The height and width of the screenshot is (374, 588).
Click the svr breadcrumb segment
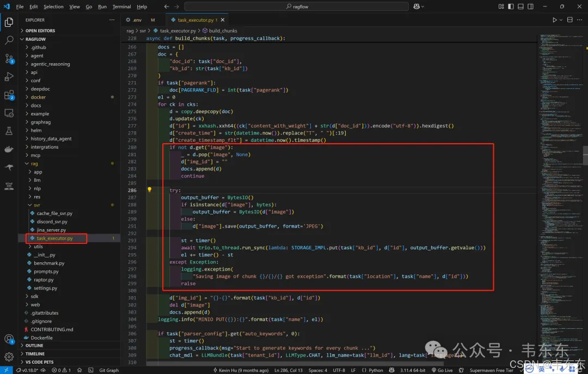pos(143,31)
